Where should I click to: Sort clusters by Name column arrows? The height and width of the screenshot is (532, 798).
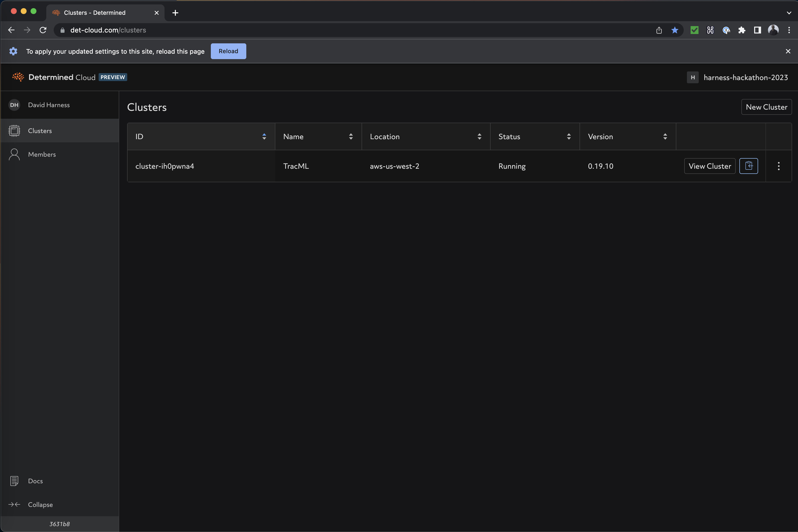click(351, 136)
